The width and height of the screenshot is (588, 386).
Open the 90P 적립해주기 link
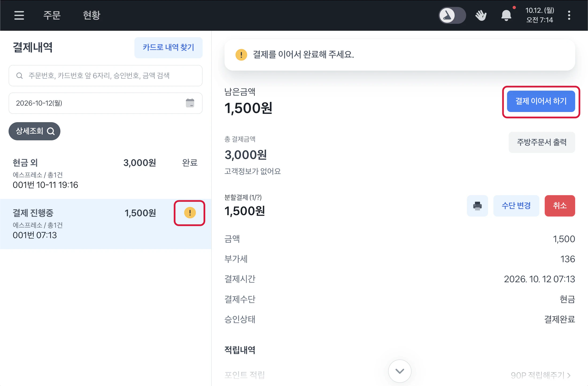pyautogui.click(x=541, y=375)
